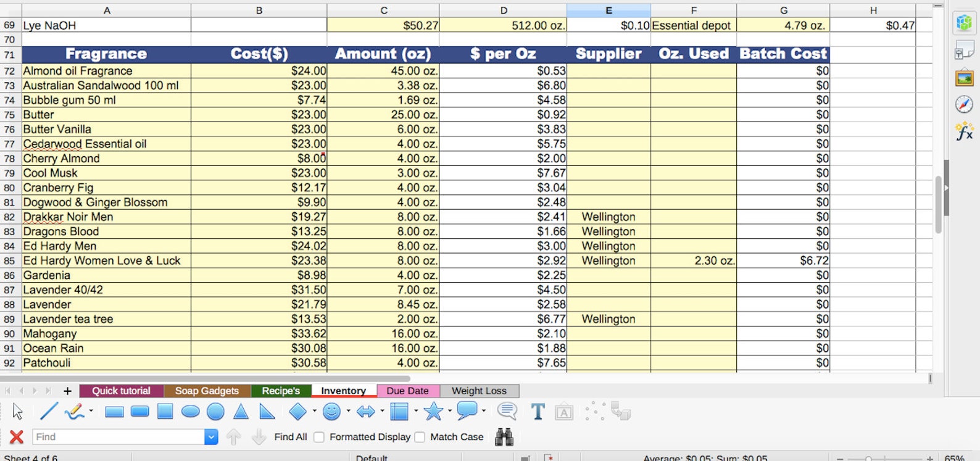The height and width of the screenshot is (461, 980).
Task: Open Find & Replace binoculars icon
Action: click(x=504, y=436)
